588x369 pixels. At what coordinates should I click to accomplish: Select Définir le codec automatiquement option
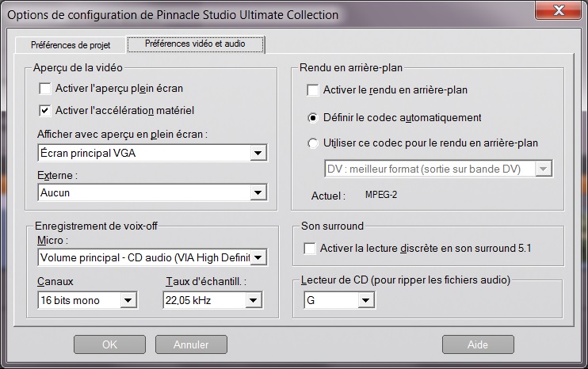coord(313,118)
